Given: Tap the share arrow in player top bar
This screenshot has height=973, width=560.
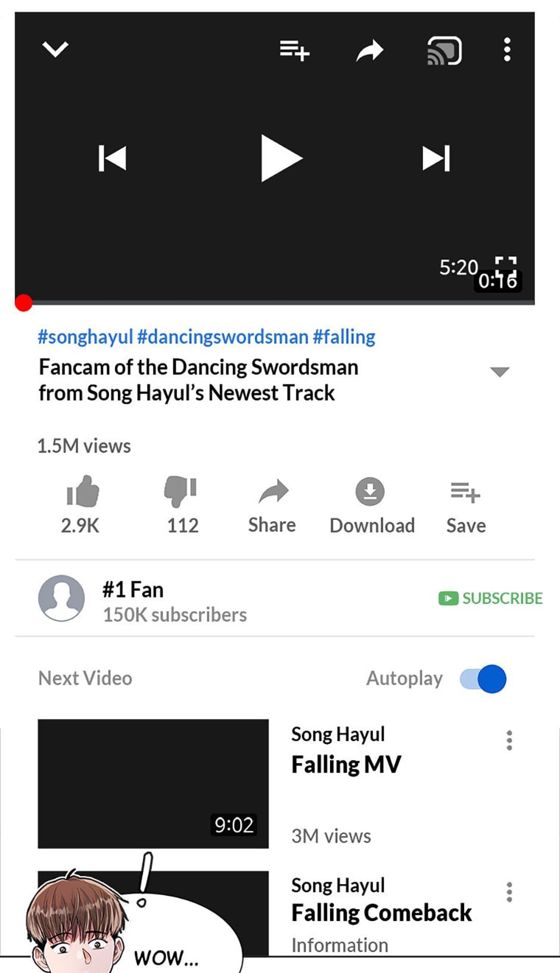Looking at the screenshot, I should click(369, 51).
